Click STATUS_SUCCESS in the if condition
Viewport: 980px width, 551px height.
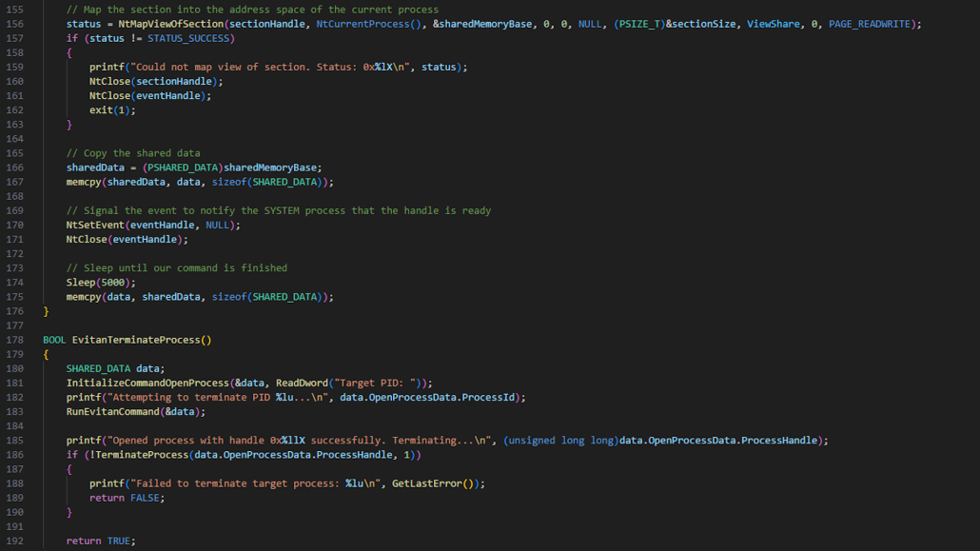tap(188, 38)
